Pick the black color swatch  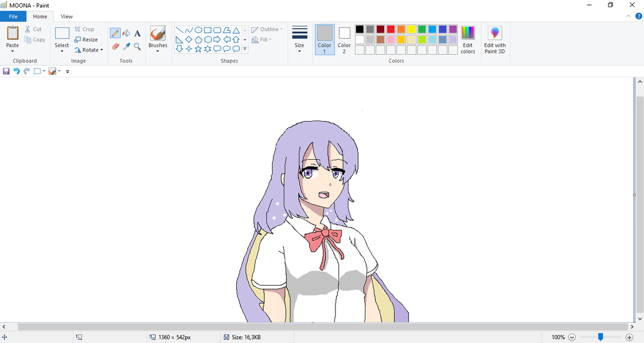pos(360,29)
